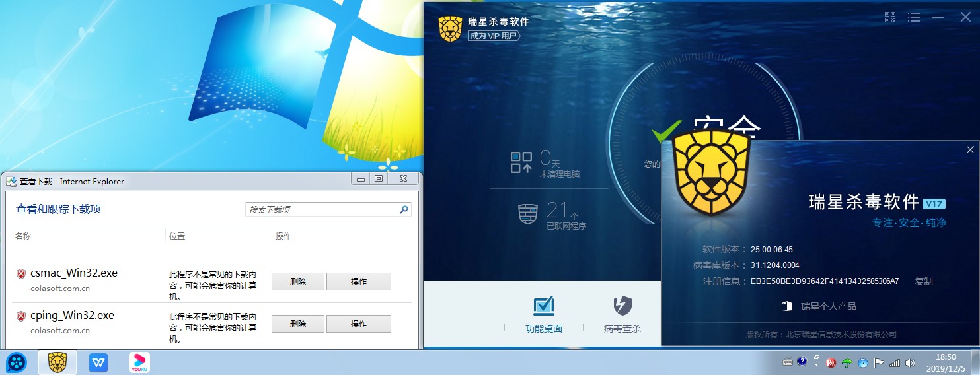Click 版权所有 北京瑞星 copyright text
980x375 pixels.
[821, 335]
